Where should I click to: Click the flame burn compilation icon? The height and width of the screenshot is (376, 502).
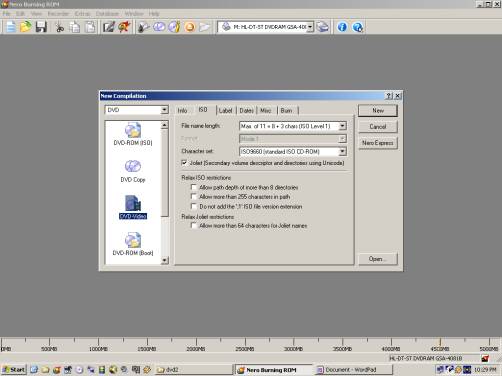[x=124, y=27]
